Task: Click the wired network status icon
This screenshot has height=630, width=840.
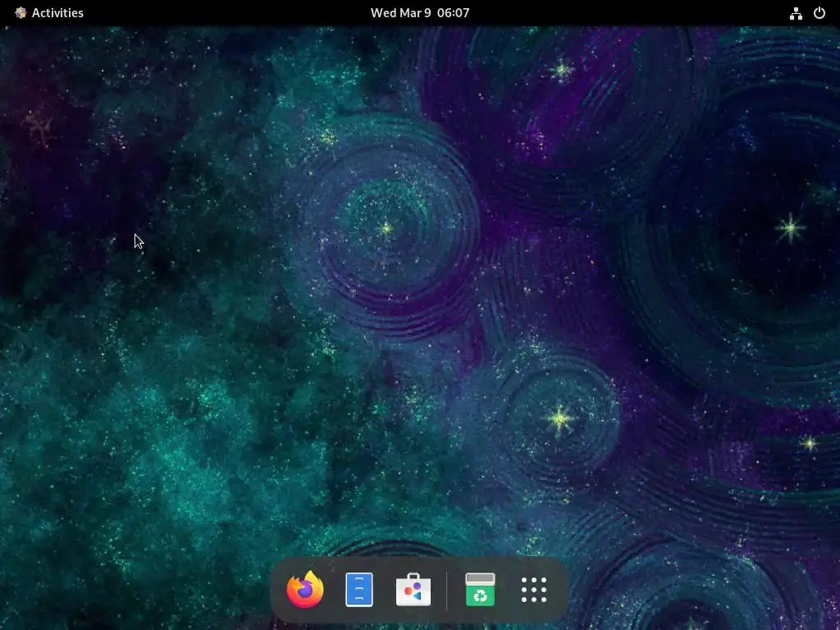Action: [x=796, y=13]
